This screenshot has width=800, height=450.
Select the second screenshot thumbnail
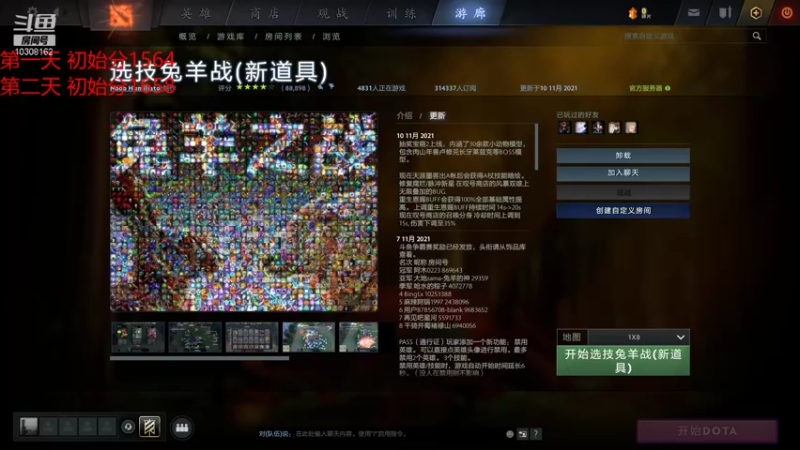(195, 337)
